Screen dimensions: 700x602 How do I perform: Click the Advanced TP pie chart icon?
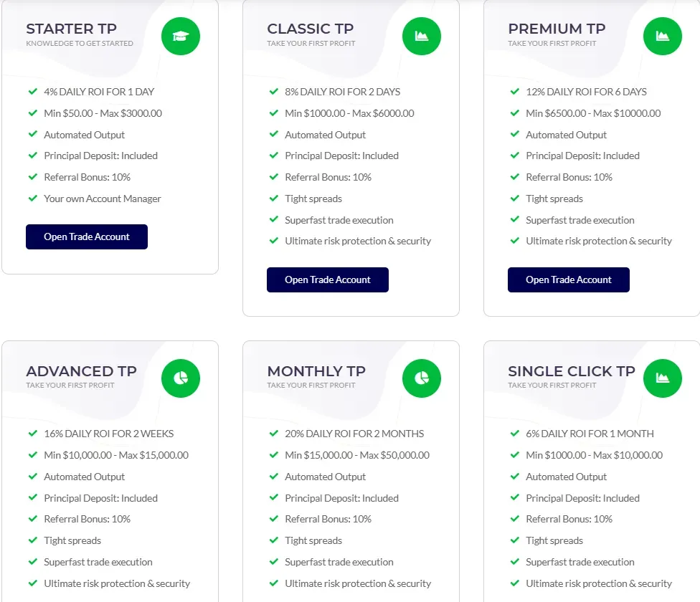coord(181,378)
